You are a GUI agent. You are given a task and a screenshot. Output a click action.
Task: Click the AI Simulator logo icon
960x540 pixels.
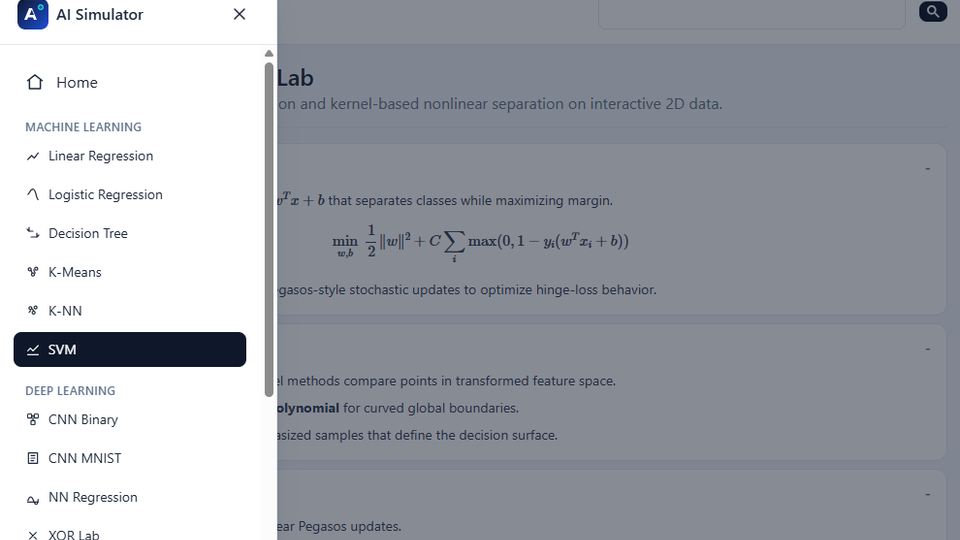32,15
